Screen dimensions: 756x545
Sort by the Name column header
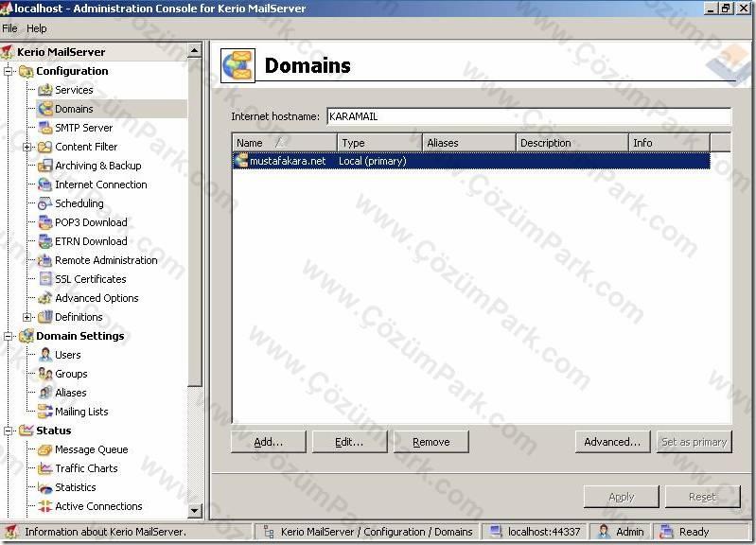pos(285,143)
